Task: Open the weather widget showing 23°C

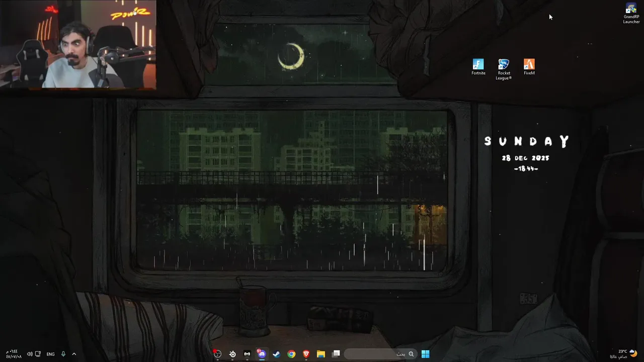Action: (x=624, y=354)
